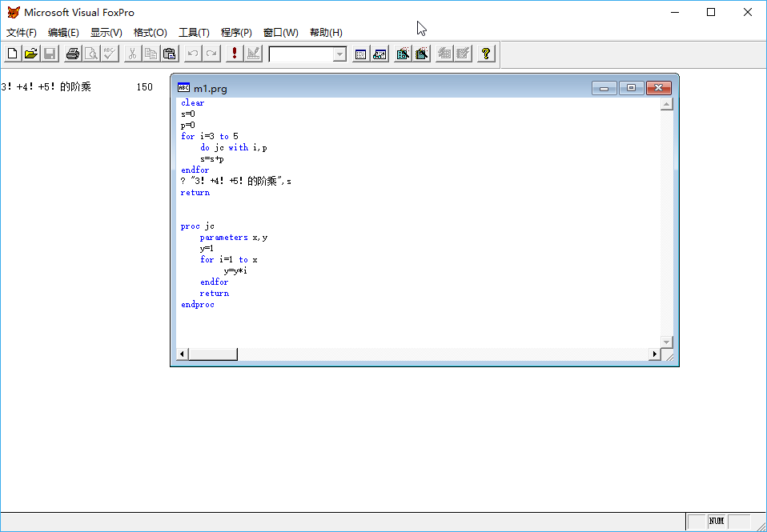Screen dimensions: 767x532
Task: Click the AutoReport toolbar icon
Action: [x=463, y=54]
